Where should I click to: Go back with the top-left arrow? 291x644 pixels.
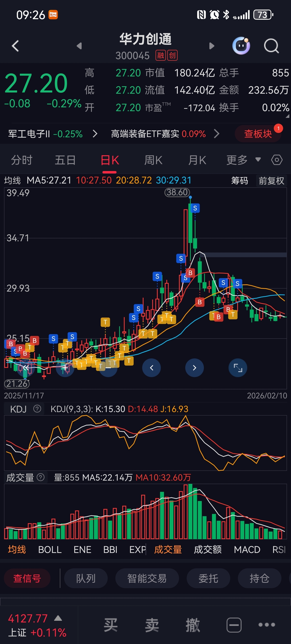coord(16,46)
